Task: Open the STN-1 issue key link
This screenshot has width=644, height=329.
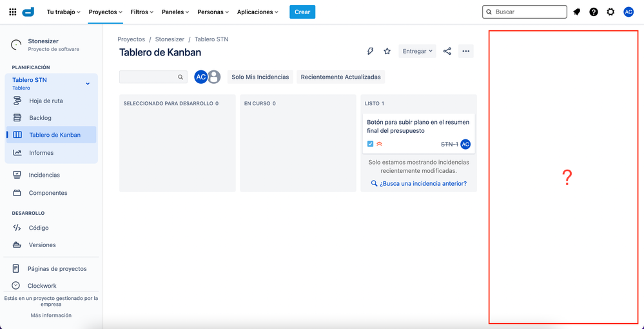Action: [449, 145]
